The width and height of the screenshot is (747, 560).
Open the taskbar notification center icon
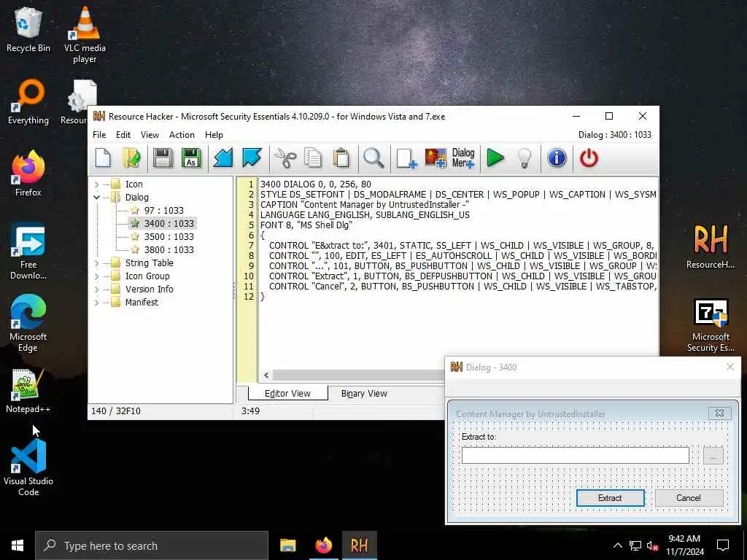[x=723, y=545]
